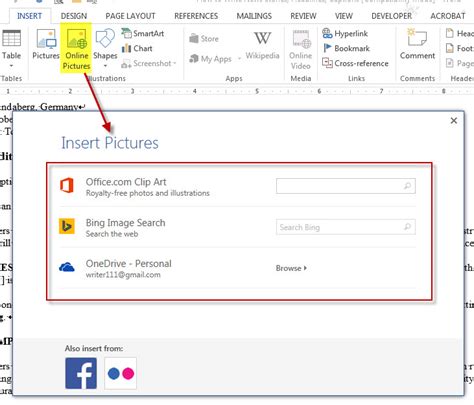
Task: Expand the My Apps dropdown arrow
Action: pos(239,59)
